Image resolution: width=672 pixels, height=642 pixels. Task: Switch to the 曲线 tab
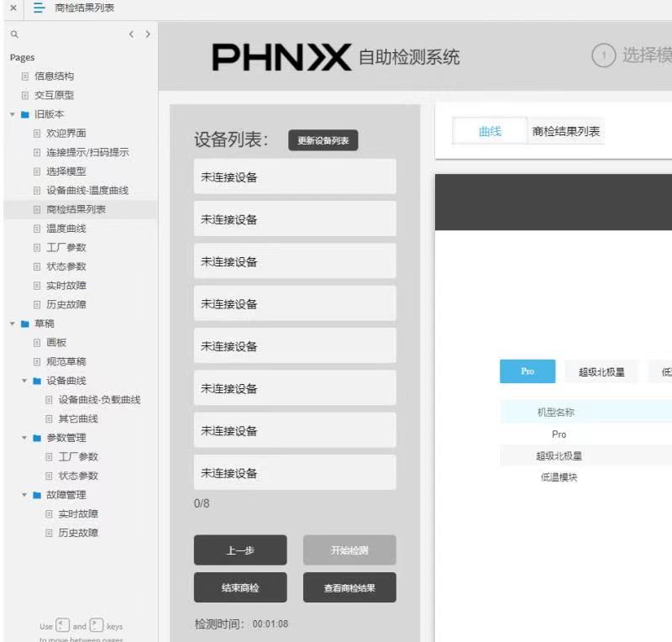[490, 131]
